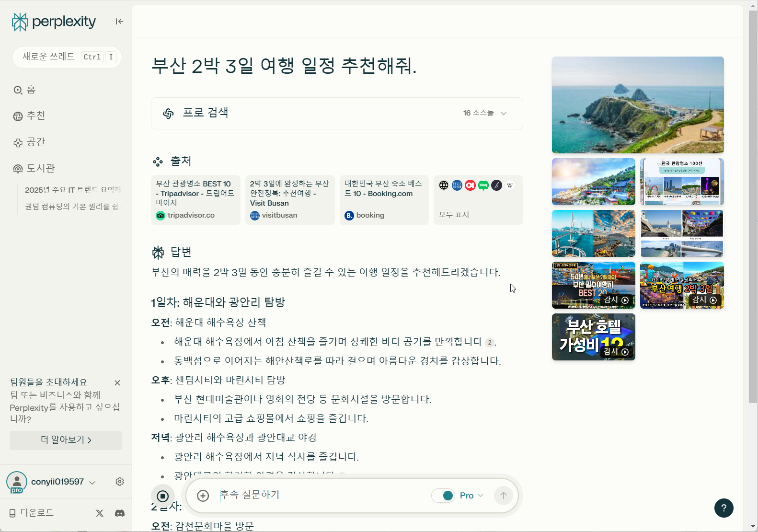The height and width of the screenshot is (532, 758).
Task: Open help with the question mark button
Action: coord(724,508)
